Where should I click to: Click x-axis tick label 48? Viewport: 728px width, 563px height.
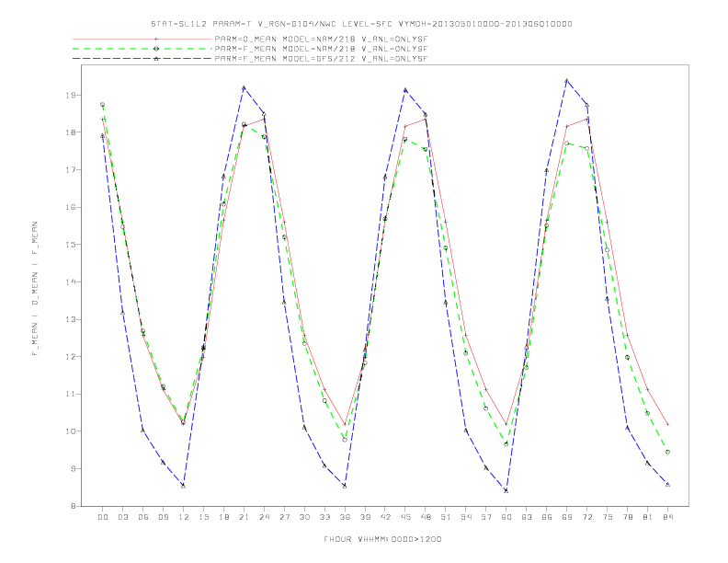426,517
